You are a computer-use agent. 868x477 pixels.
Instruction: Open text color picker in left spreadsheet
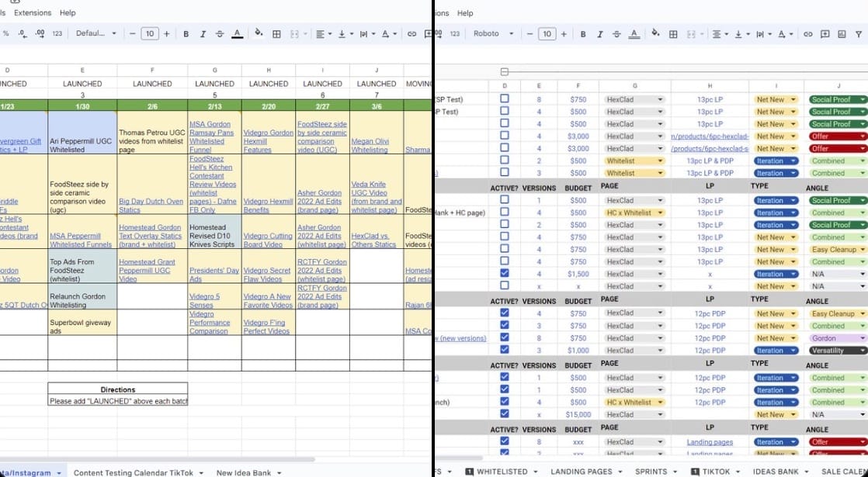[237, 33]
